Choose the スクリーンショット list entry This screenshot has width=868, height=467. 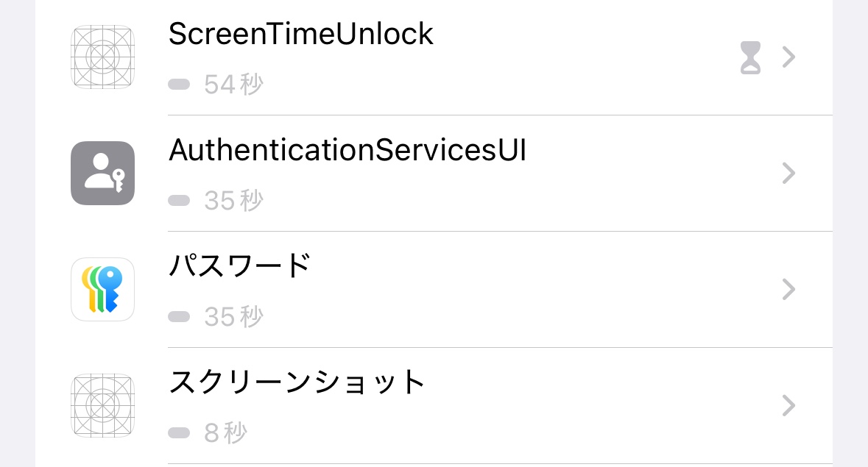297,382
